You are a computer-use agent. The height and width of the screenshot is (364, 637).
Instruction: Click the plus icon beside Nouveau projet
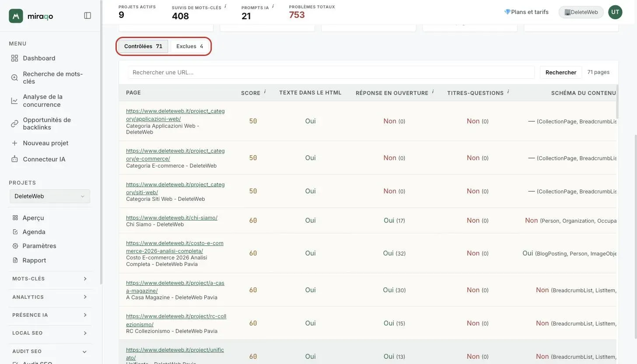click(14, 143)
